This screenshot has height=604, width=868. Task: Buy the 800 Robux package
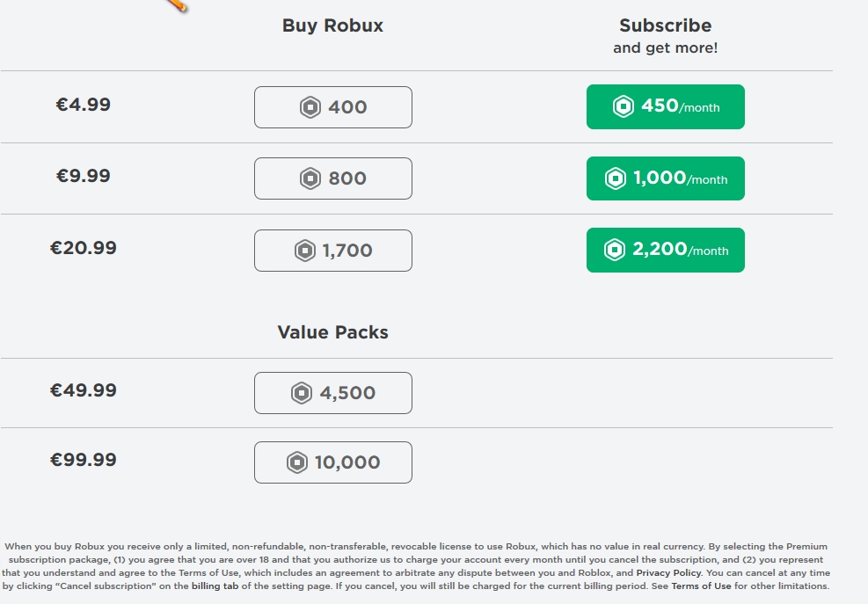click(x=332, y=178)
